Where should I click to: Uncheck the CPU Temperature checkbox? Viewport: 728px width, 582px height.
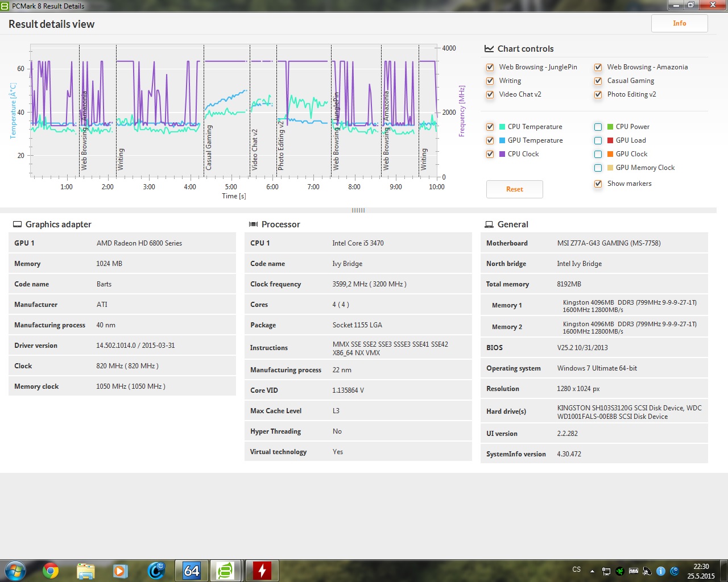coord(490,127)
